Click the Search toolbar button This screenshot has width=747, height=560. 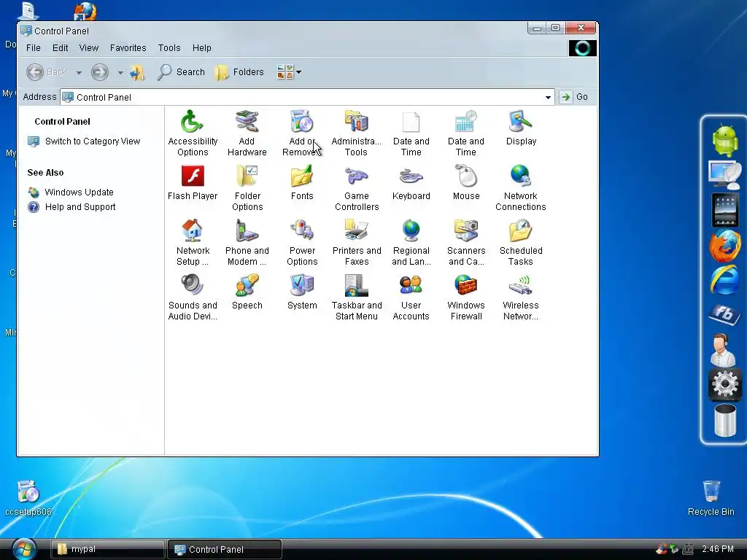coord(181,72)
